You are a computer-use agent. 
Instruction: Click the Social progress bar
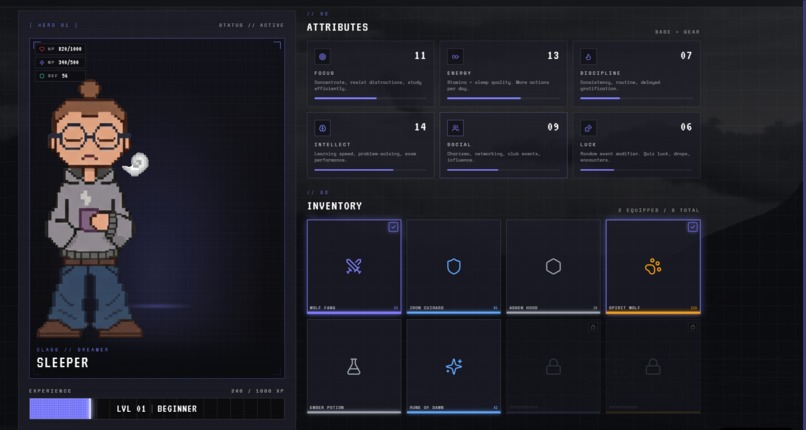pos(503,170)
